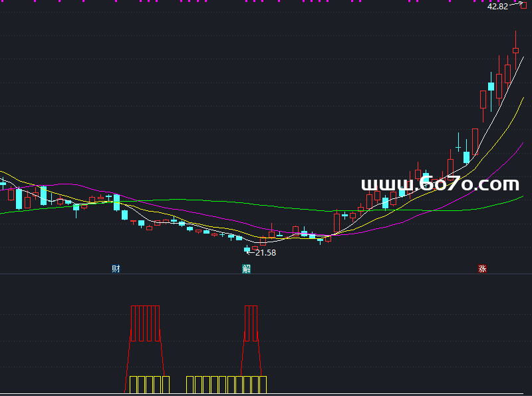
Task: Click the lowest candlestick next to 21.58 arrow
Action: pos(247,249)
